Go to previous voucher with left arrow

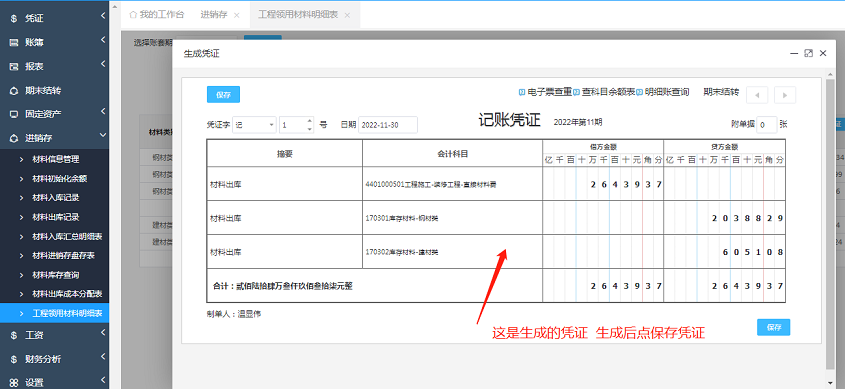click(757, 95)
